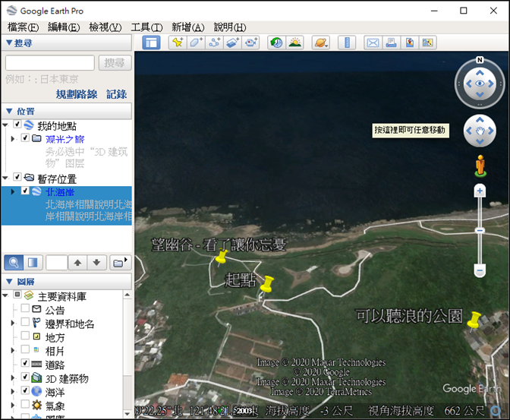This screenshot has height=420, width=510.
Task: Click the 規劃路線 link
Action: coord(77,94)
